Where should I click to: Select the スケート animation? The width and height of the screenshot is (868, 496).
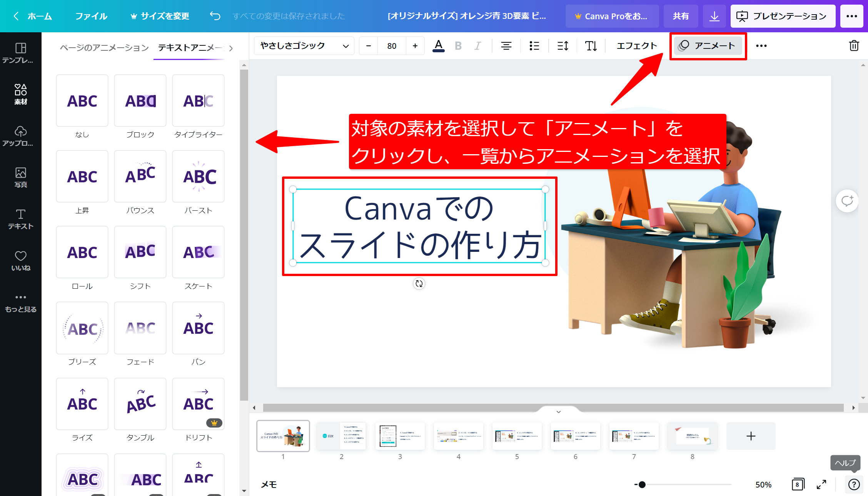coord(198,252)
